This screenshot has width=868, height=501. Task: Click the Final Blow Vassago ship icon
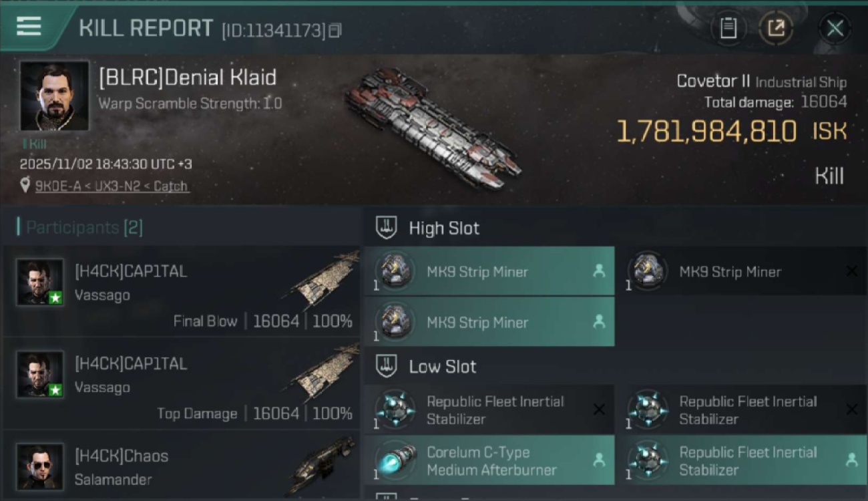(326, 279)
